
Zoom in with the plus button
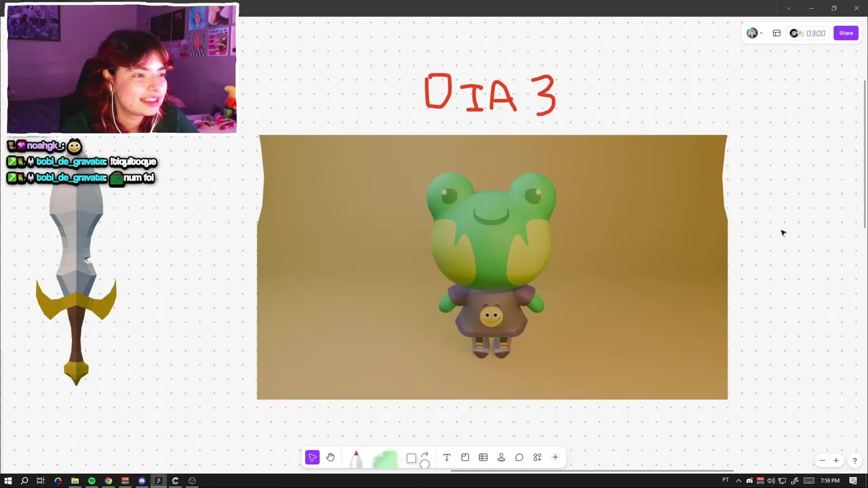835,461
